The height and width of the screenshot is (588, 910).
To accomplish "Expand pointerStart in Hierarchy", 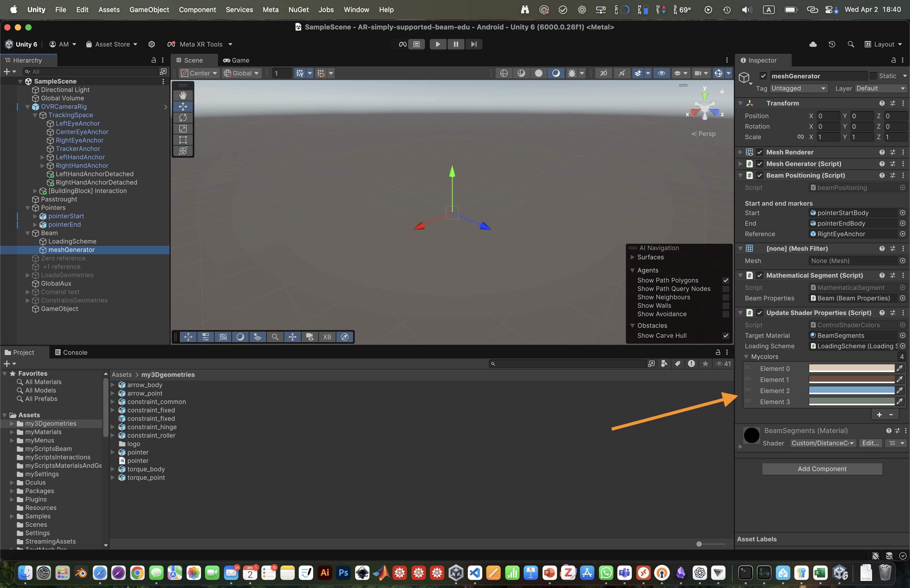I will 35,216.
